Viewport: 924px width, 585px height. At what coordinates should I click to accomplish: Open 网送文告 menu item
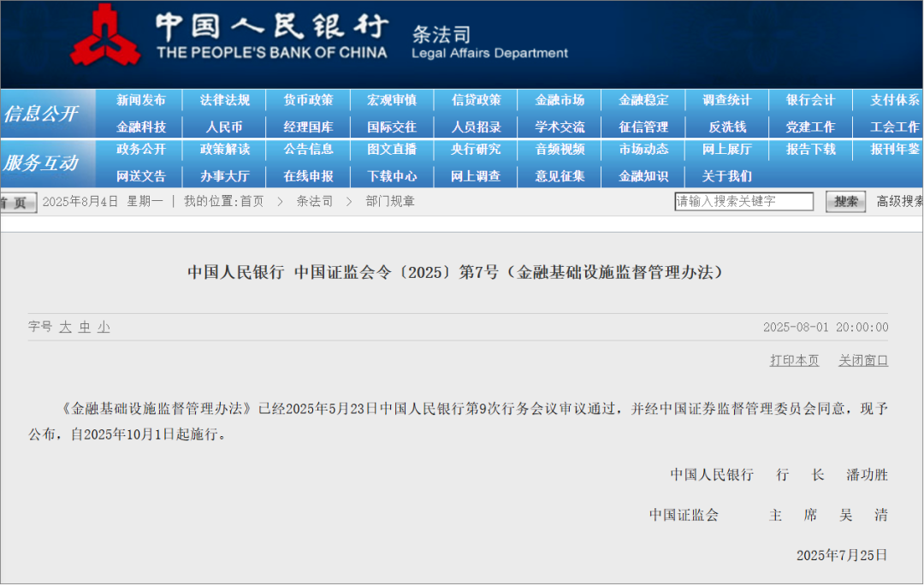[x=141, y=176]
